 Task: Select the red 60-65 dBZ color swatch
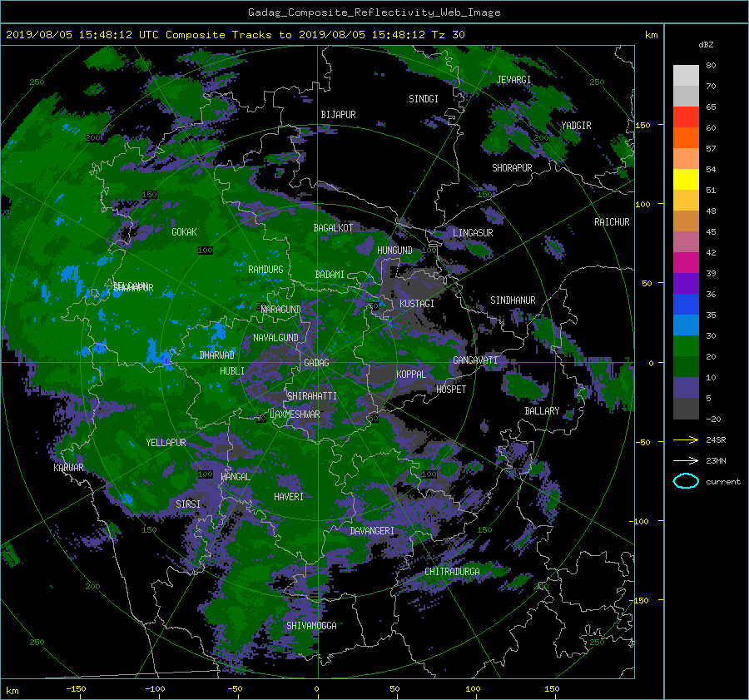pyautogui.click(x=686, y=117)
